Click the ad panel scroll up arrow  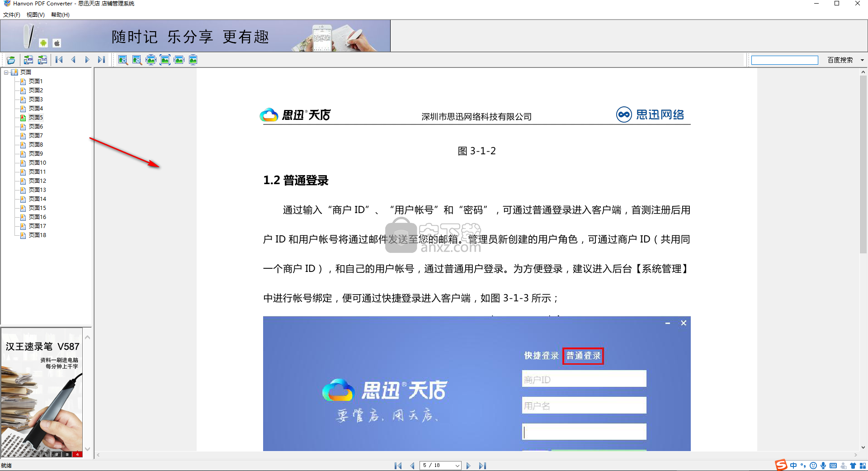pyautogui.click(x=88, y=338)
